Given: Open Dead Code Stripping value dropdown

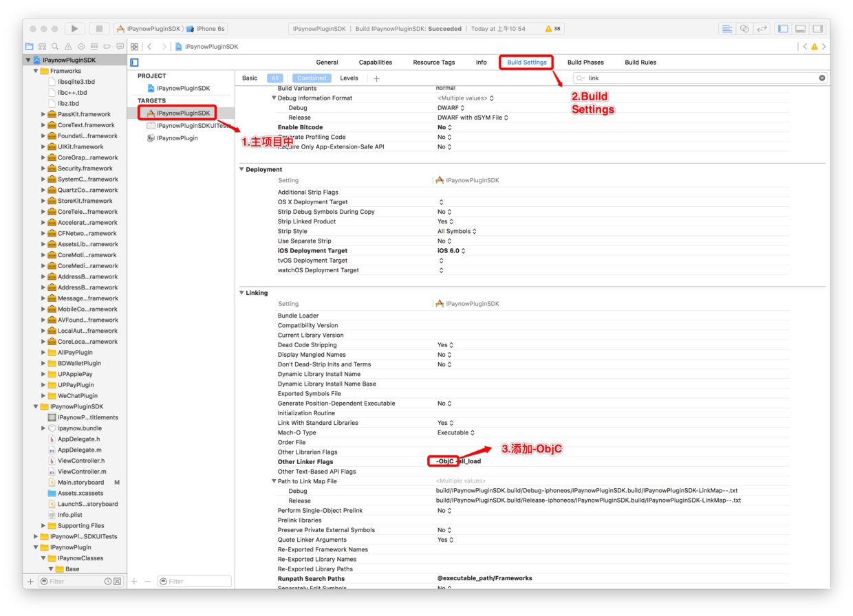Looking at the screenshot, I should 444,345.
